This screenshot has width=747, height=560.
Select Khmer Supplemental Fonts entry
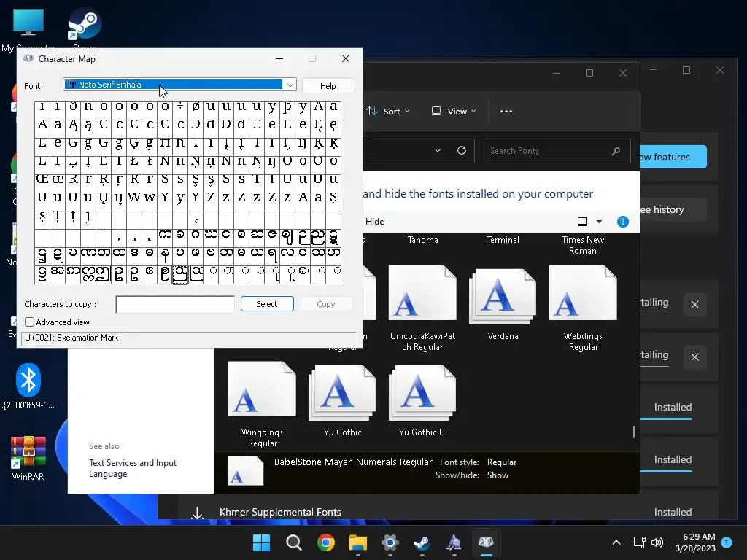pos(280,512)
